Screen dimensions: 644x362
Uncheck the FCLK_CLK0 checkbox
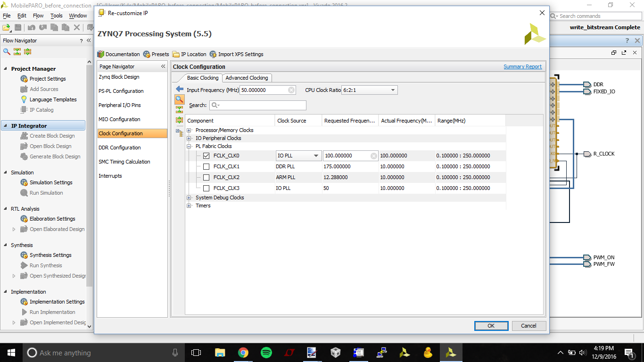pyautogui.click(x=206, y=156)
